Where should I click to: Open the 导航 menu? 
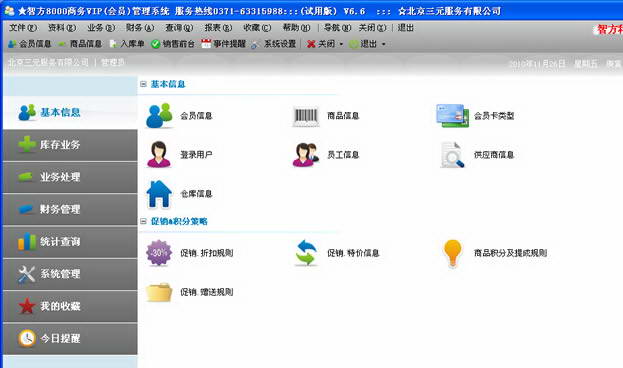point(337,28)
